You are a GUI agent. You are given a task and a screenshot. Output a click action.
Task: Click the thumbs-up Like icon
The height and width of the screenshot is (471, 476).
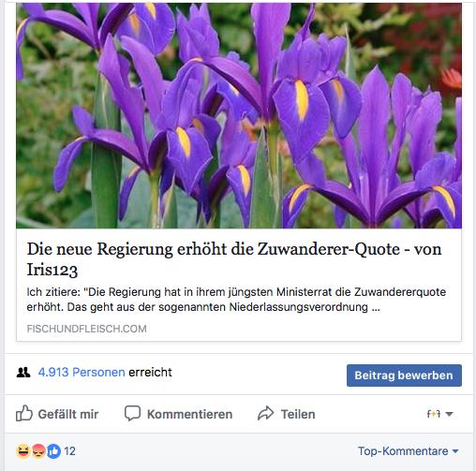24,413
